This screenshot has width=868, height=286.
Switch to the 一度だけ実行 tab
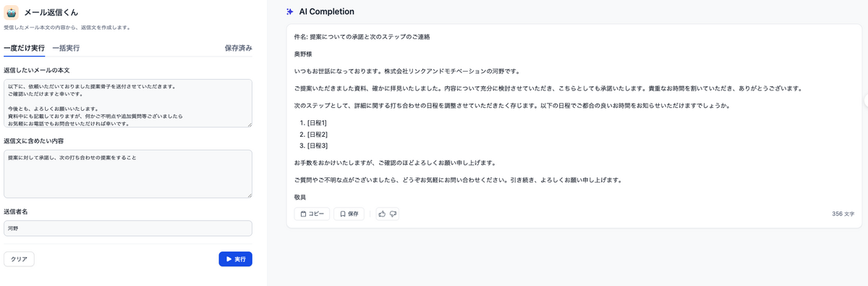(x=24, y=48)
